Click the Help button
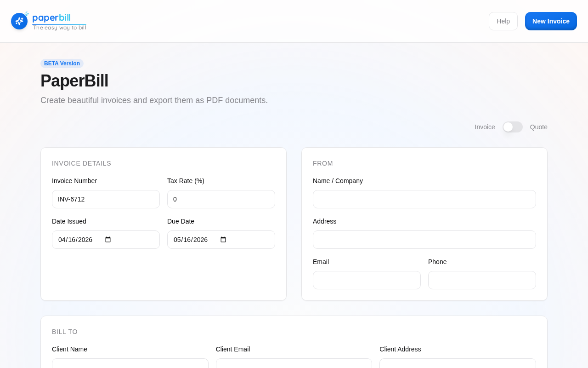This screenshot has width=588, height=368. click(x=503, y=21)
